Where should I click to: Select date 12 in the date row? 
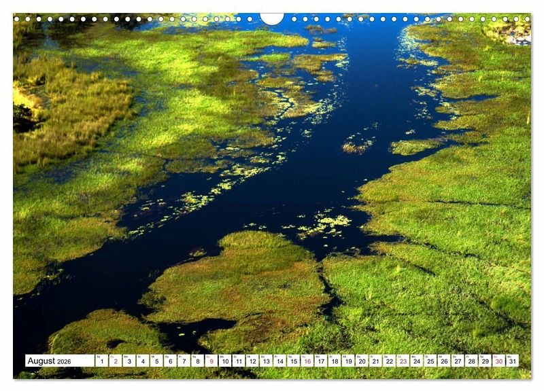point(252,361)
